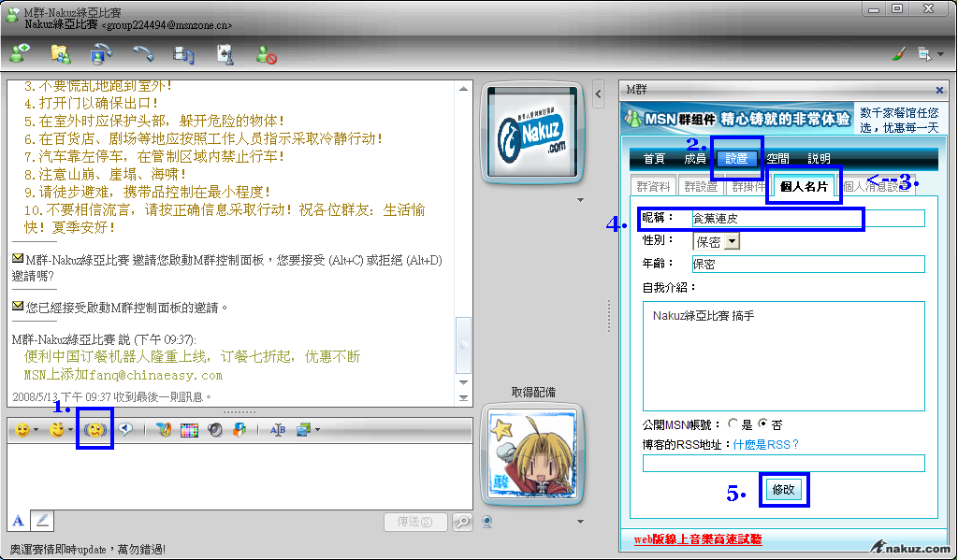Switch to 群設置 sub-tab

(x=701, y=186)
